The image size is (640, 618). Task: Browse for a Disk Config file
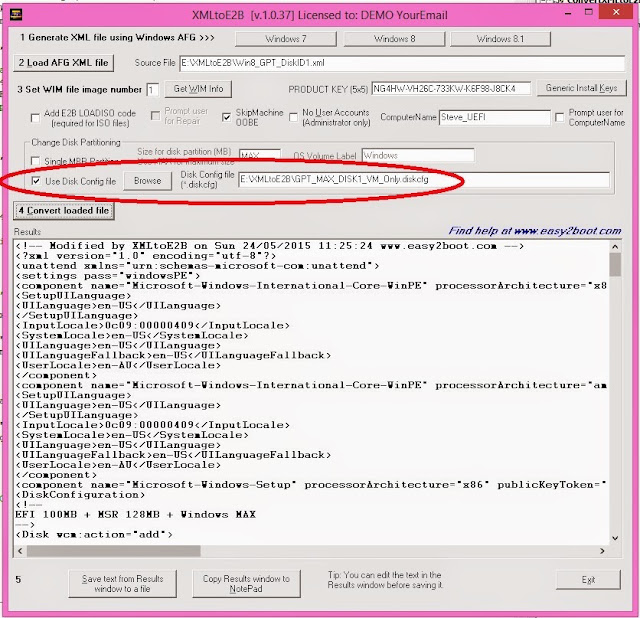click(147, 181)
